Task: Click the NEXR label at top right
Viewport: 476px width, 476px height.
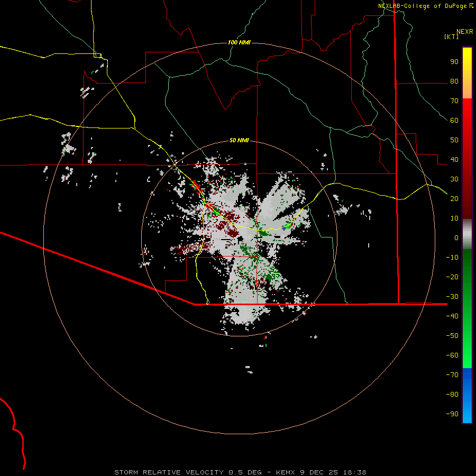Action: click(x=465, y=32)
